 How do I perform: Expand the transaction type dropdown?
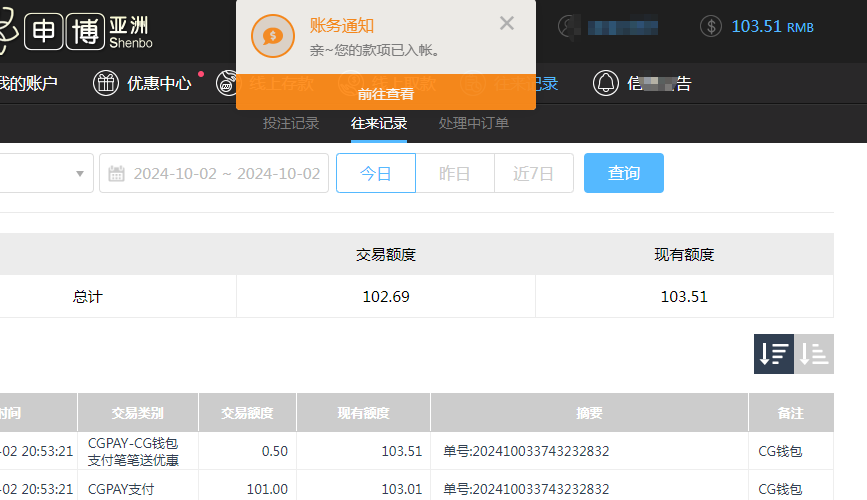coord(79,174)
